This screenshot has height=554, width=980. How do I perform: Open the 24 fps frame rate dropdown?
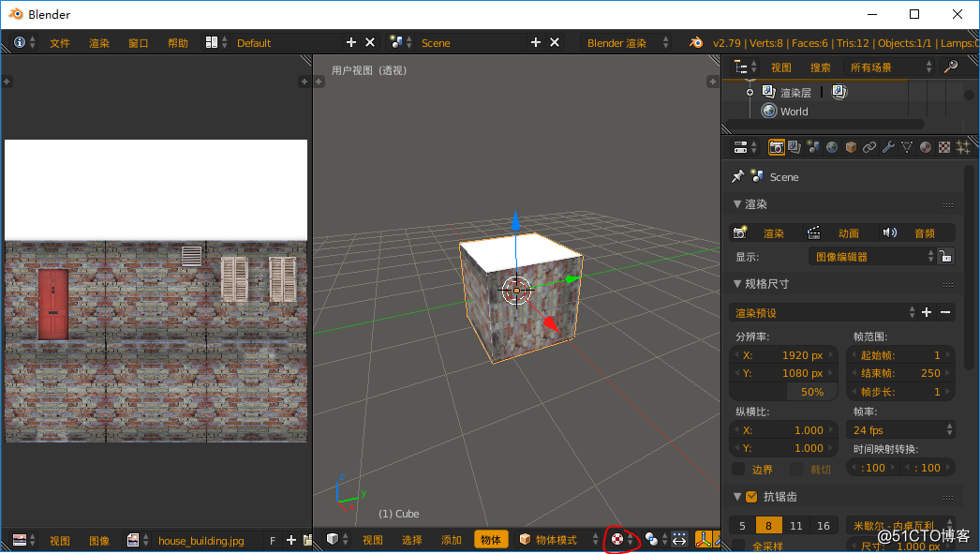(x=900, y=430)
